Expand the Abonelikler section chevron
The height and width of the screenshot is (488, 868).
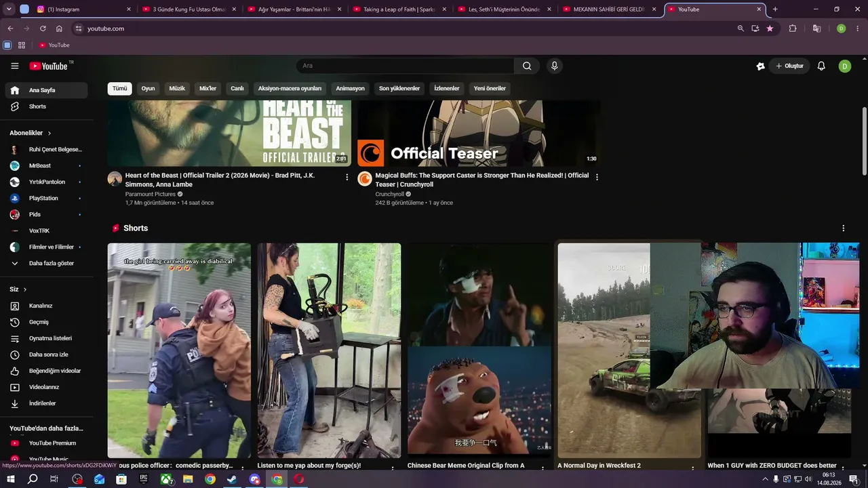(50, 134)
